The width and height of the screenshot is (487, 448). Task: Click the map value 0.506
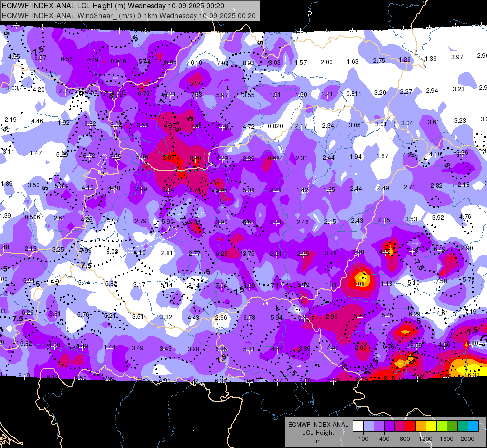(x=33, y=217)
